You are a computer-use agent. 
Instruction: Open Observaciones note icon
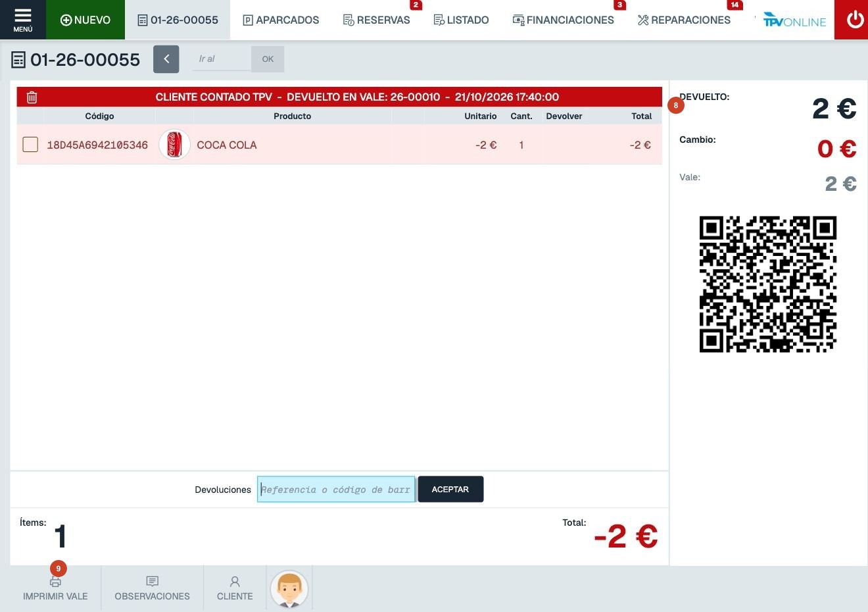152,582
